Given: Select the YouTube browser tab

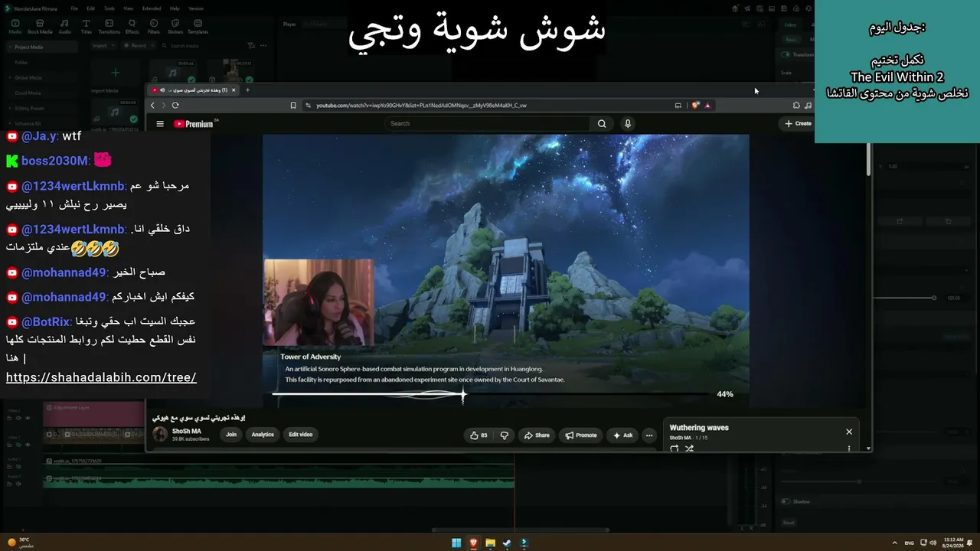Looking at the screenshot, I should click(193, 90).
